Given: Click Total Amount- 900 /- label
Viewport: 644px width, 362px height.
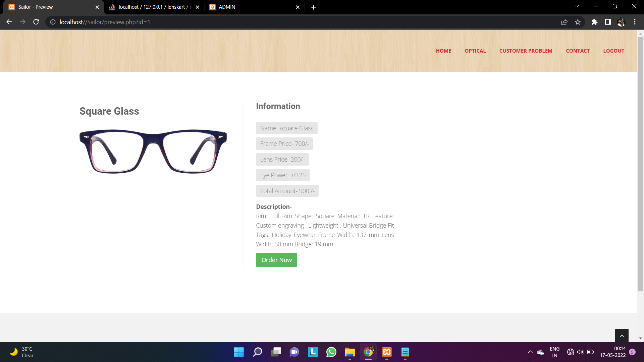Looking at the screenshot, I should tap(287, 191).
